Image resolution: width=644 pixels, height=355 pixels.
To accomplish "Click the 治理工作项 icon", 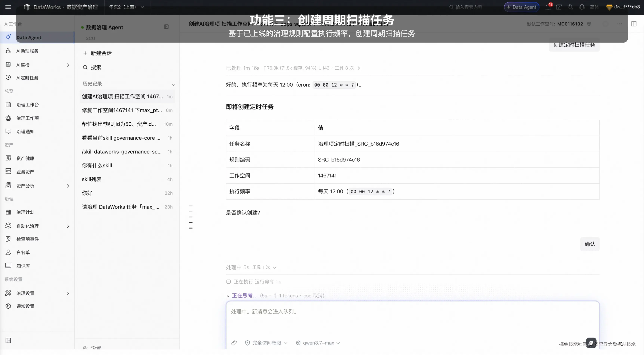I will click(8, 118).
